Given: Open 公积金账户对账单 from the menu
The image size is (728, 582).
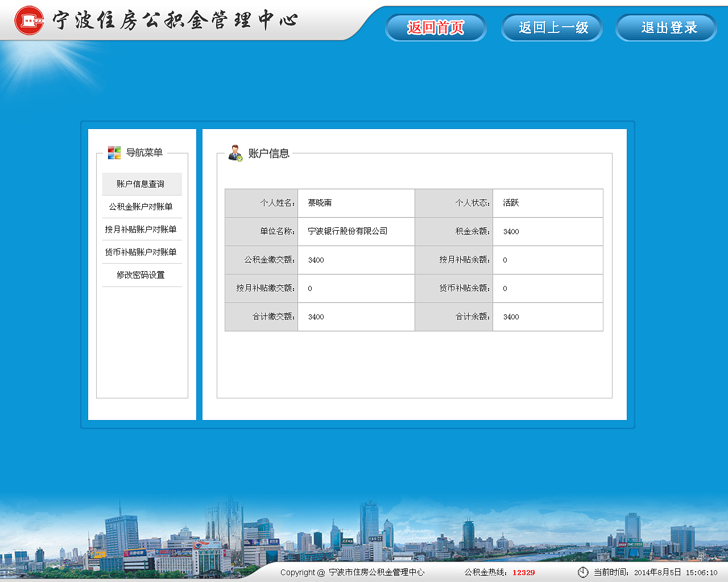Looking at the screenshot, I should (x=142, y=206).
